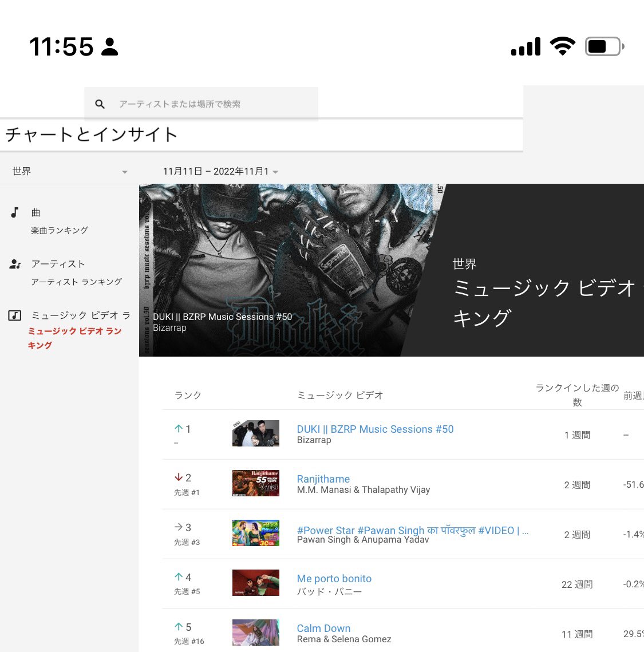Click the 1 週間 cell

tap(577, 435)
